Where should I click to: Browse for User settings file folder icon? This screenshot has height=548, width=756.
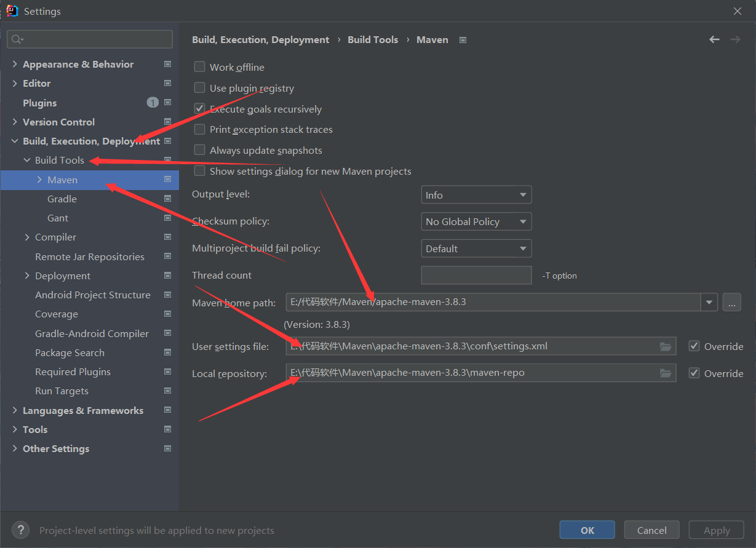pyautogui.click(x=666, y=346)
